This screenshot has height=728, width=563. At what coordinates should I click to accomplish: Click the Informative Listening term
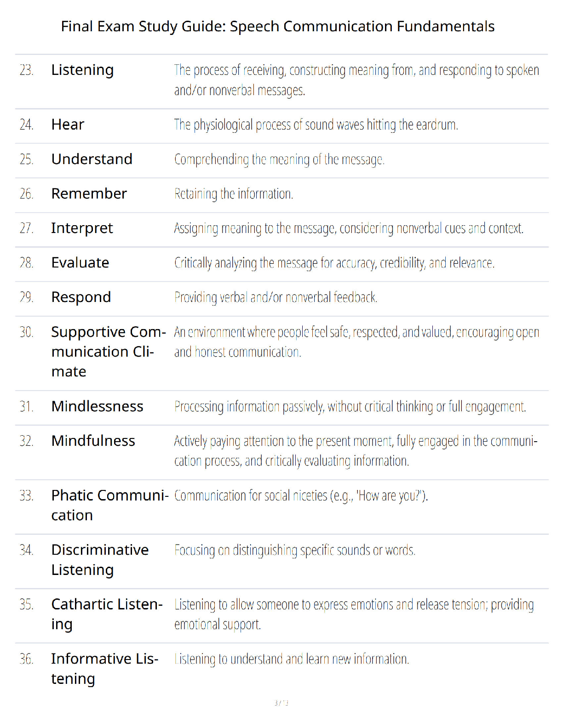[x=105, y=669]
